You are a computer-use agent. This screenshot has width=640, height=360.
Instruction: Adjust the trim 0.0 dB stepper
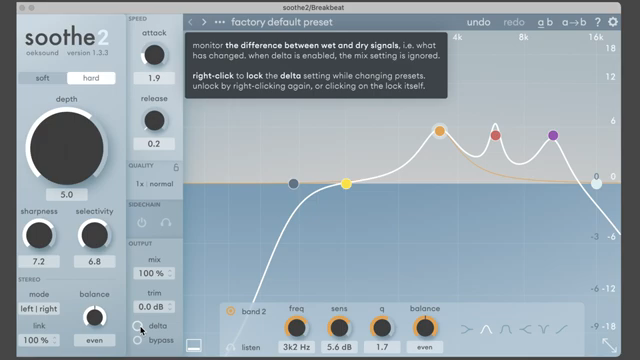[154, 307]
